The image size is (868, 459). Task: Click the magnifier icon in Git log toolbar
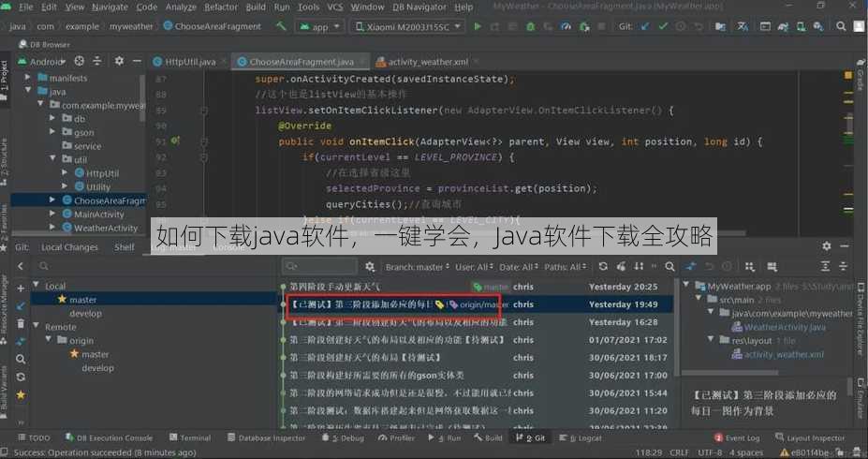[669, 267]
